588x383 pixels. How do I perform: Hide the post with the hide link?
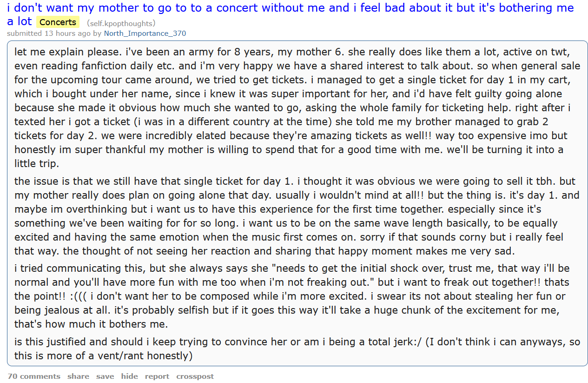129,376
